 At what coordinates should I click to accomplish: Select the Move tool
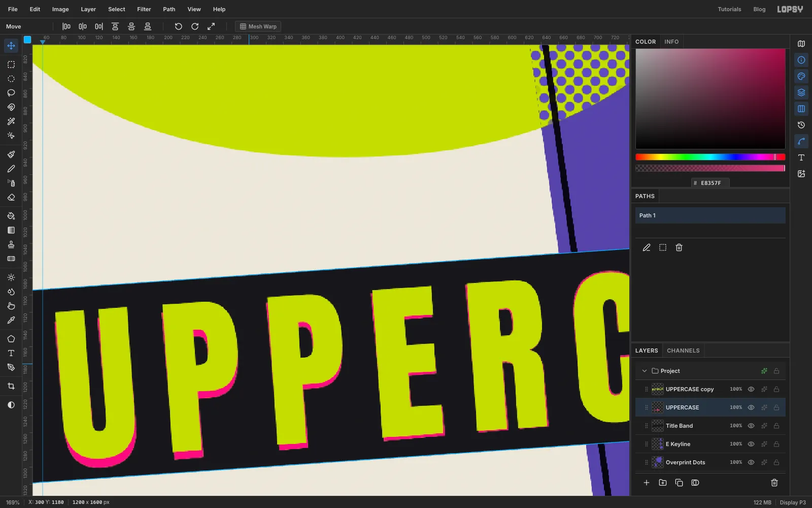pyautogui.click(x=11, y=46)
